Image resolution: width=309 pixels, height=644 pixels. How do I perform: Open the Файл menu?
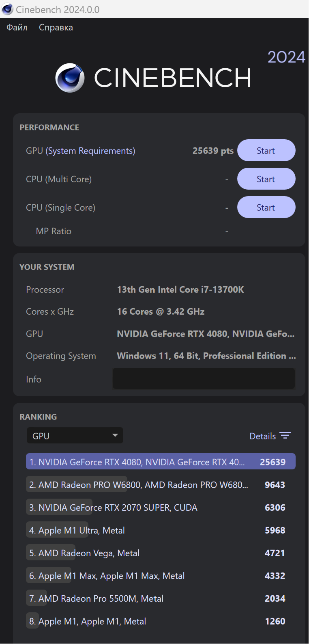[x=17, y=28]
